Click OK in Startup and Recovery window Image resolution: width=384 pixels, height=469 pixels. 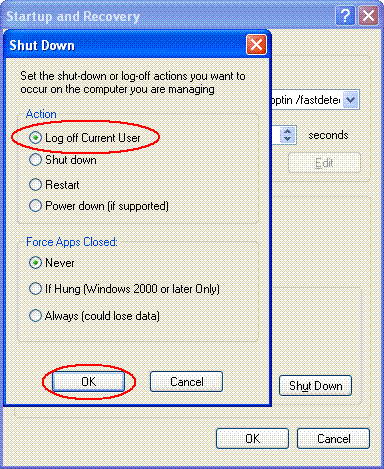pyautogui.click(x=252, y=438)
